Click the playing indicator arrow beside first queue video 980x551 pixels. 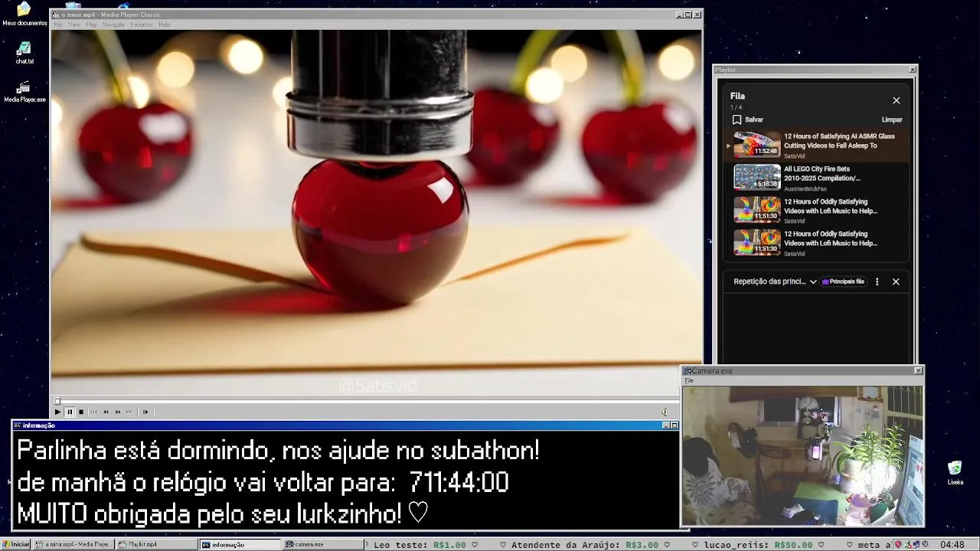729,145
